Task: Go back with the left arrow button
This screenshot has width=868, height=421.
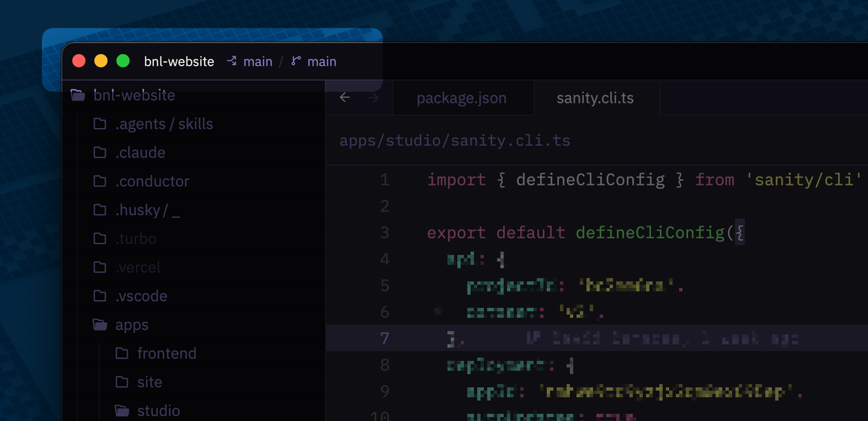Action: pyautogui.click(x=345, y=98)
